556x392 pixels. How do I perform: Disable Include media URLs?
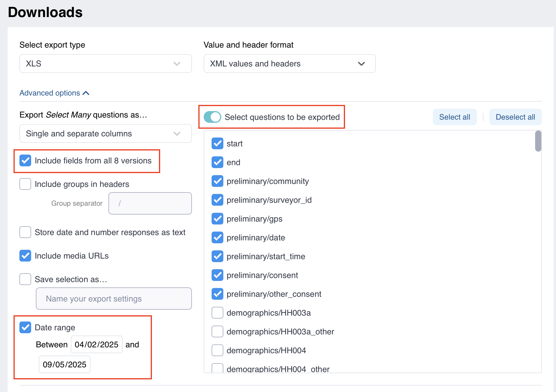(25, 256)
